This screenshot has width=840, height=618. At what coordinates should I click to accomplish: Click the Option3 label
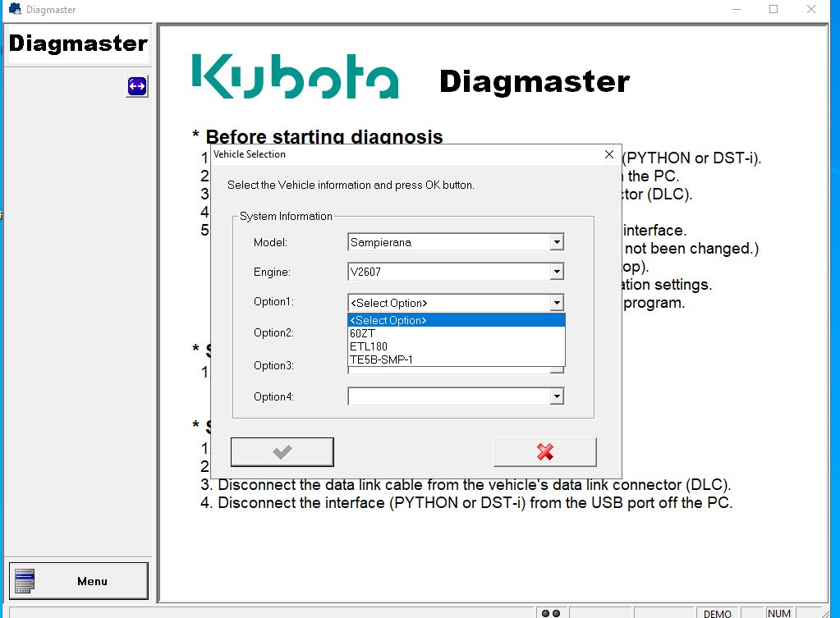coord(273,365)
